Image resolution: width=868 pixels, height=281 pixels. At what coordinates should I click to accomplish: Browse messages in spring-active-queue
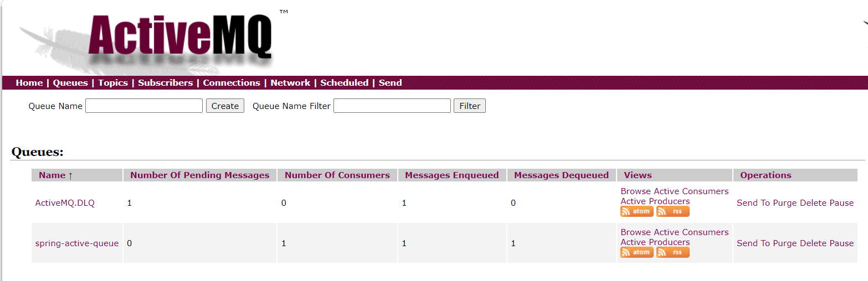[635, 232]
